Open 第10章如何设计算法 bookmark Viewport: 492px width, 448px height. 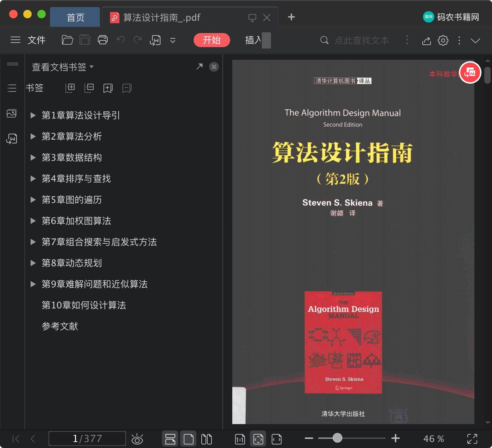[84, 305]
